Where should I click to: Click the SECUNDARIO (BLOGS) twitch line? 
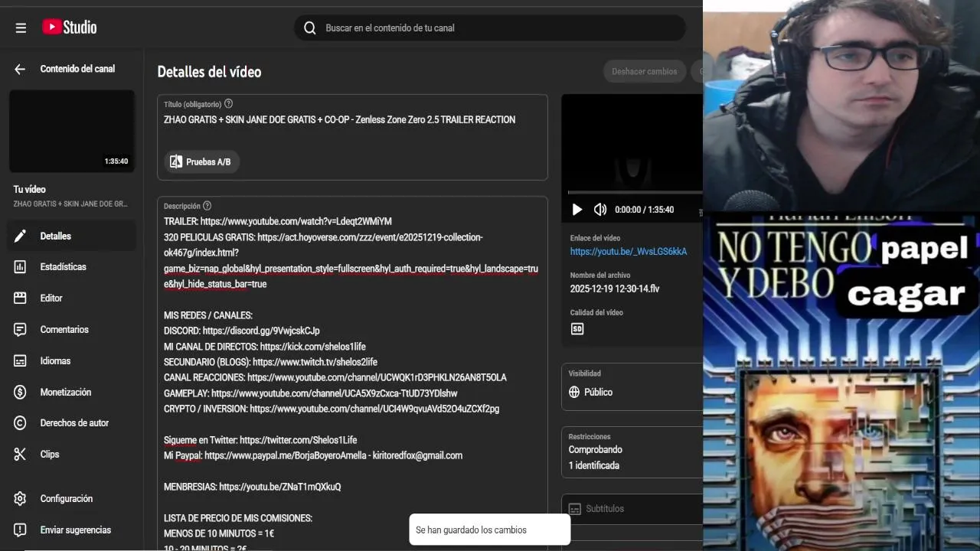coord(270,363)
